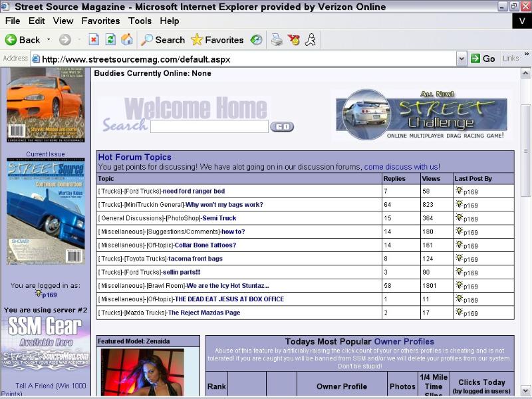Go to the browser Home page
Screen dimensions: 532x399
tap(126, 40)
